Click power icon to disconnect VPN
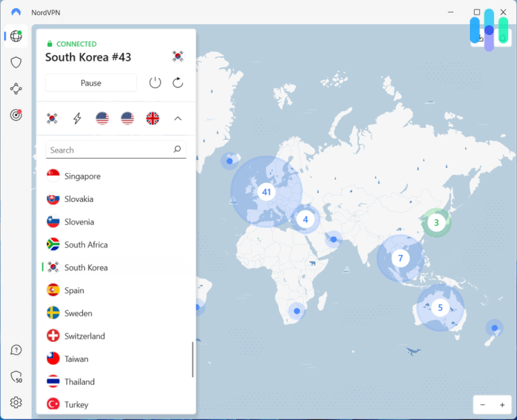The image size is (517, 420). coord(155,82)
